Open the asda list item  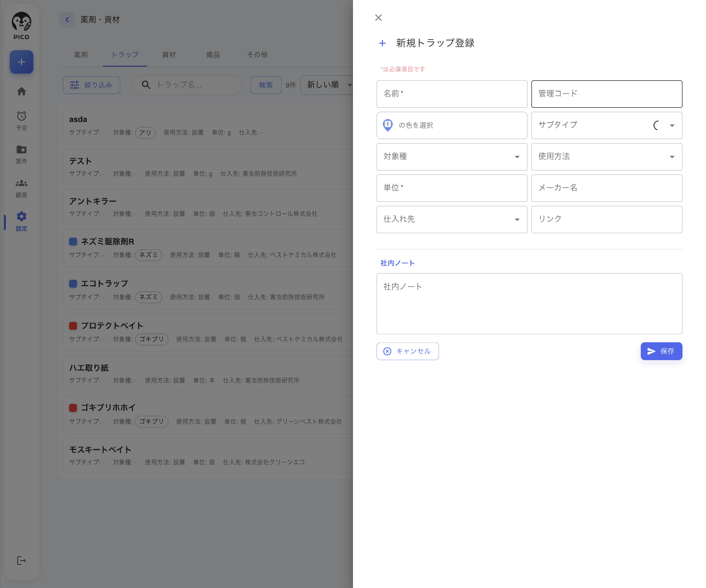(x=208, y=126)
